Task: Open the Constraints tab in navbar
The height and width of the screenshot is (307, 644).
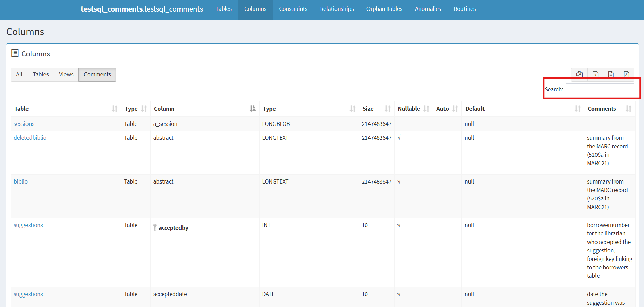Action: tap(293, 9)
